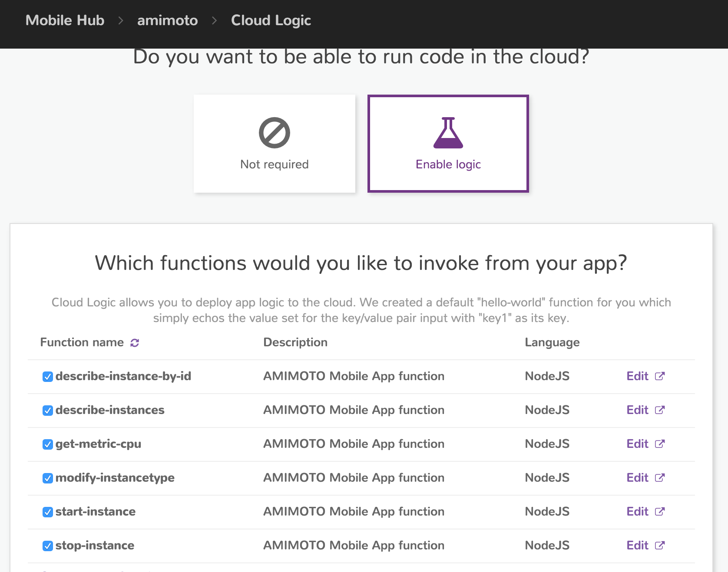Open external link icon for describe-instance-by-id
Image resolution: width=728 pixels, height=572 pixels.
tap(660, 376)
